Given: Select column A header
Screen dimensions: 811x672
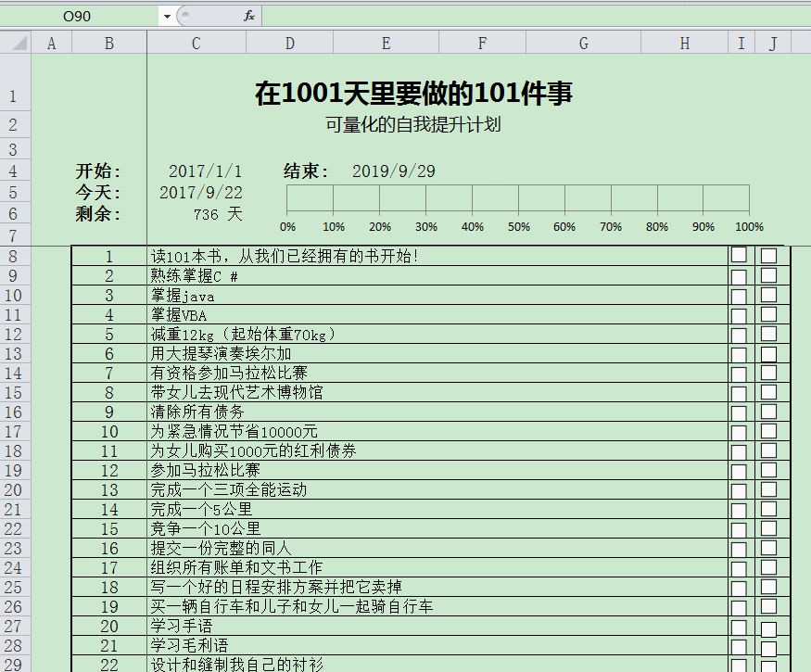Looking at the screenshot, I should pos(51,43).
